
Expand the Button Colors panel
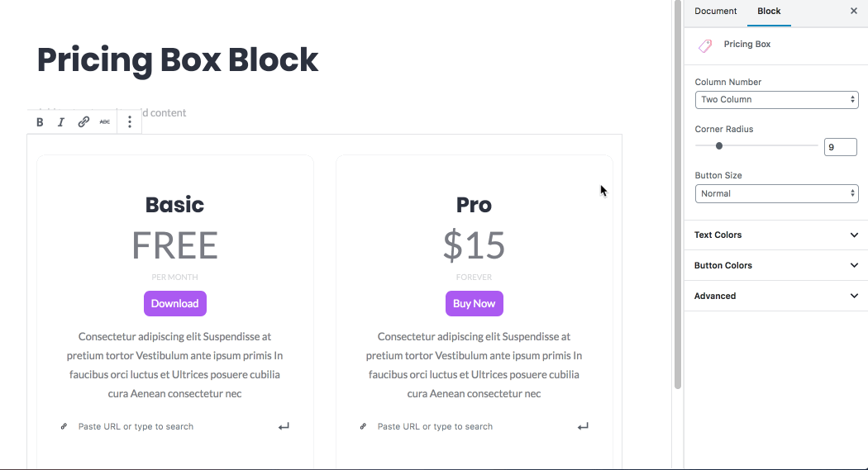pyautogui.click(x=776, y=266)
